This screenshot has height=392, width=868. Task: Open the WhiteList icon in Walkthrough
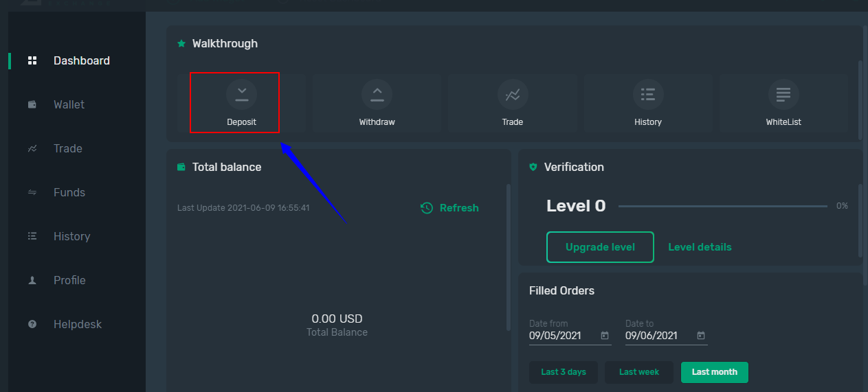783,95
